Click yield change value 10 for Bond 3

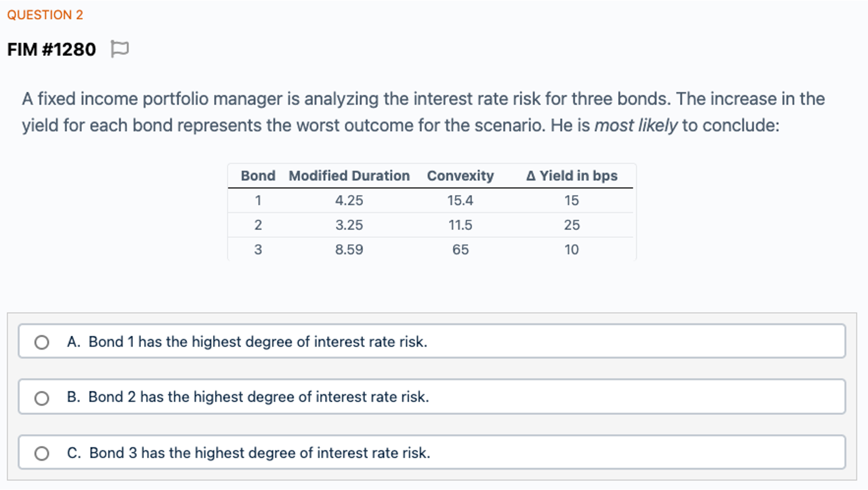pyautogui.click(x=571, y=249)
